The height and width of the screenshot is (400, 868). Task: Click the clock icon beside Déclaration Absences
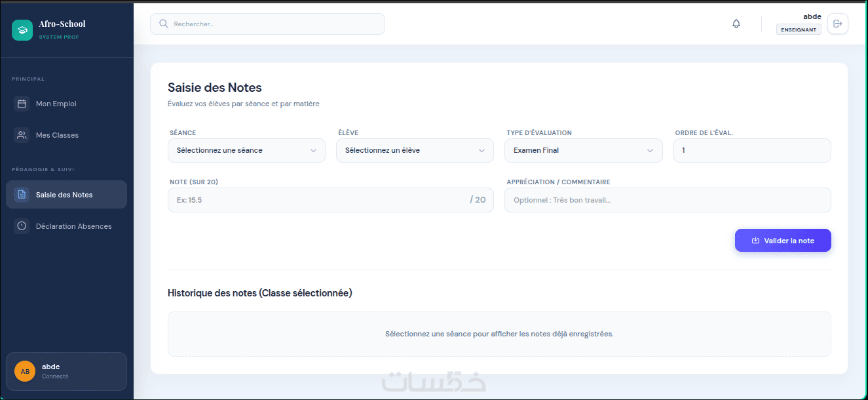point(22,226)
